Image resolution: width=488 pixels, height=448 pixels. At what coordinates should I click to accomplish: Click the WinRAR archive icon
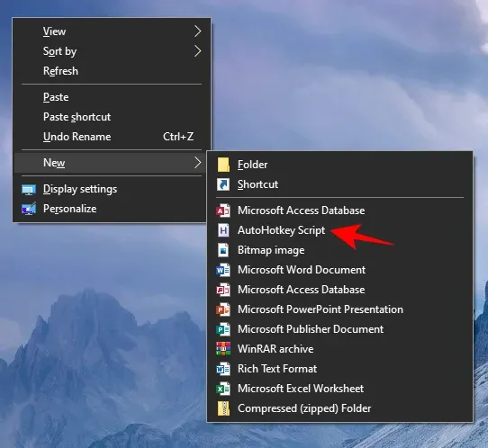click(223, 349)
